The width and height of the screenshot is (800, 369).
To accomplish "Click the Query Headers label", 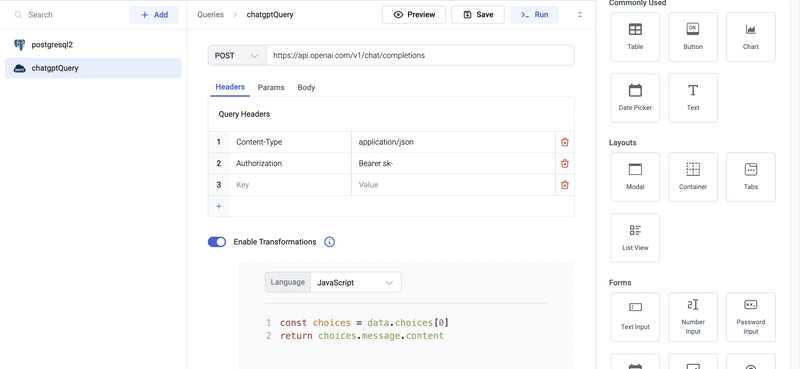I will [244, 114].
